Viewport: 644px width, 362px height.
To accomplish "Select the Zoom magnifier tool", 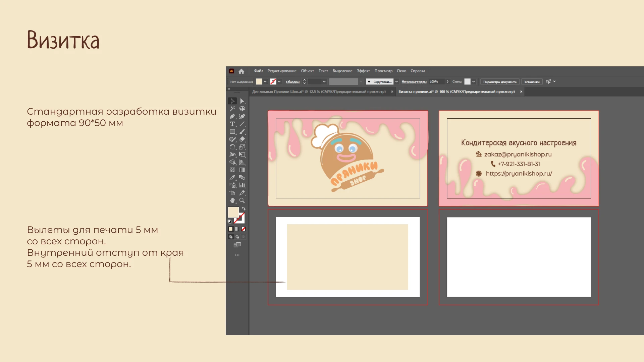I will tap(242, 200).
